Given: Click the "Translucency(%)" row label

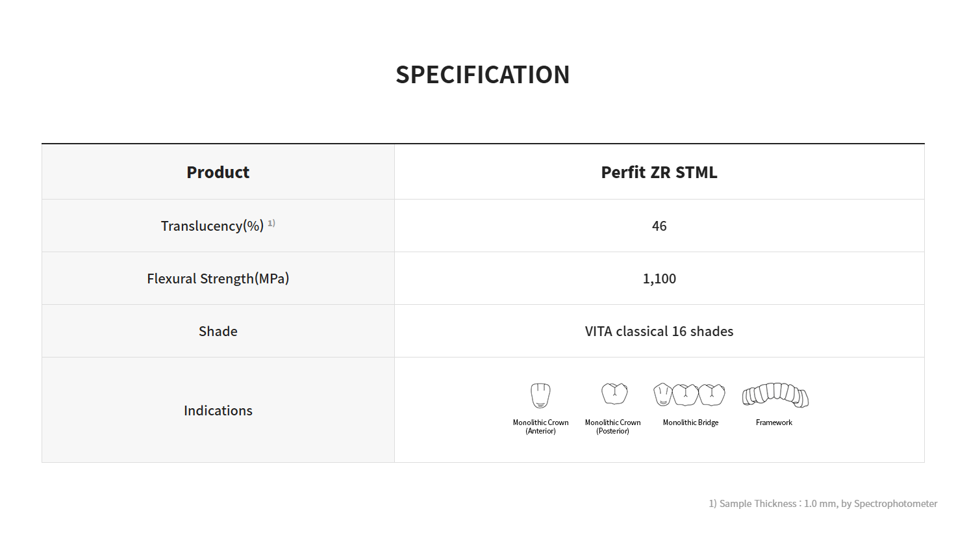Looking at the screenshot, I should click(212, 226).
